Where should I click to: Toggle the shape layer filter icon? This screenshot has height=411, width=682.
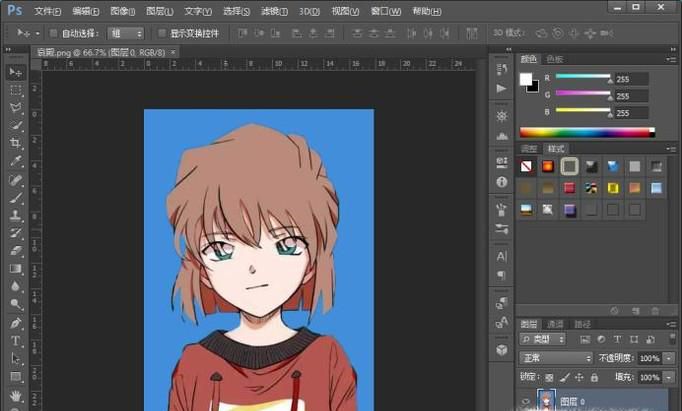click(x=633, y=340)
